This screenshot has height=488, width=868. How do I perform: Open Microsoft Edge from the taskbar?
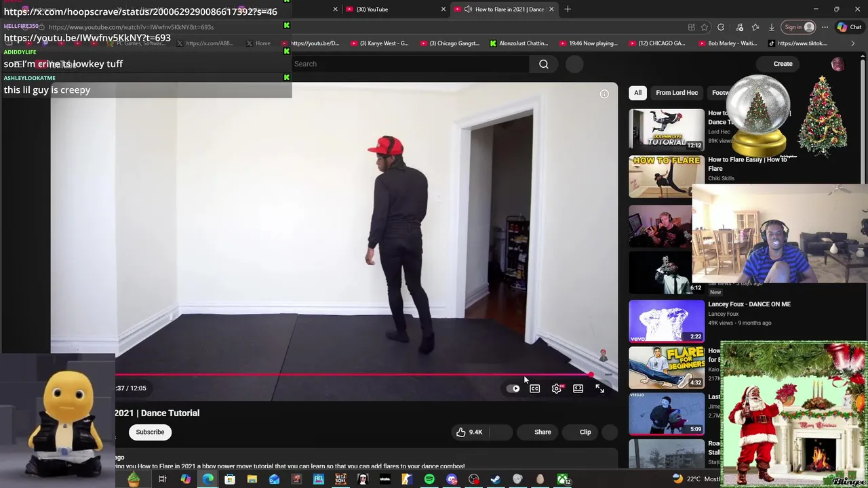click(208, 480)
